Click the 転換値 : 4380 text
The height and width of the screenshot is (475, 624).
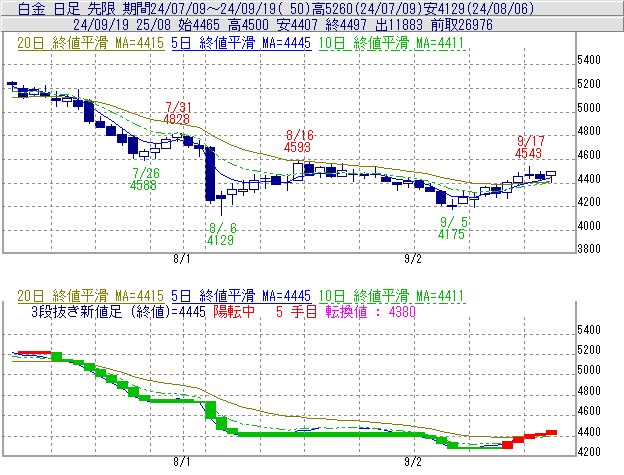(x=370, y=311)
